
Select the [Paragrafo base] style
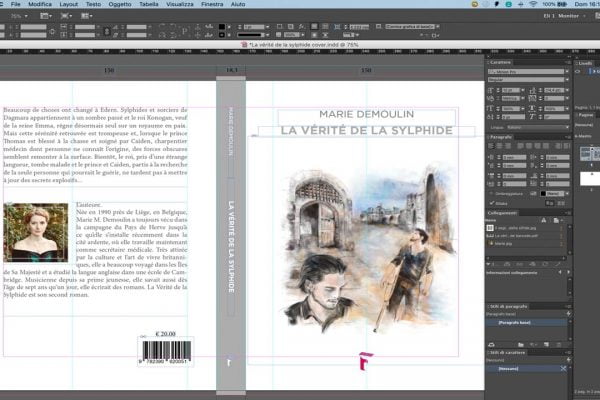point(527,323)
